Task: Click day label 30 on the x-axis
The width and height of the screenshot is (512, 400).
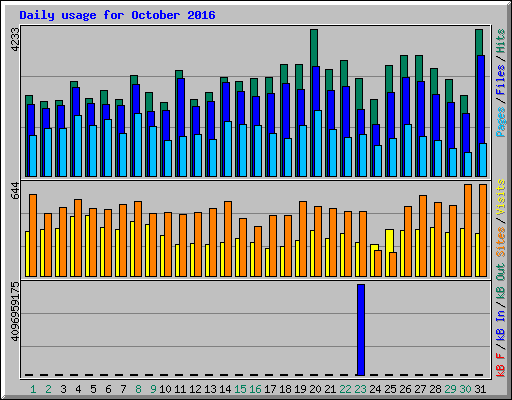Action: pyautogui.click(x=465, y=389)
